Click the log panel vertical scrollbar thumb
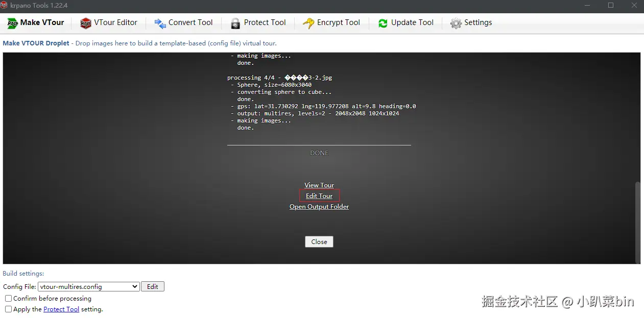Image resolution: width=644 pixels, height=318 pixels. pos(637,222)
